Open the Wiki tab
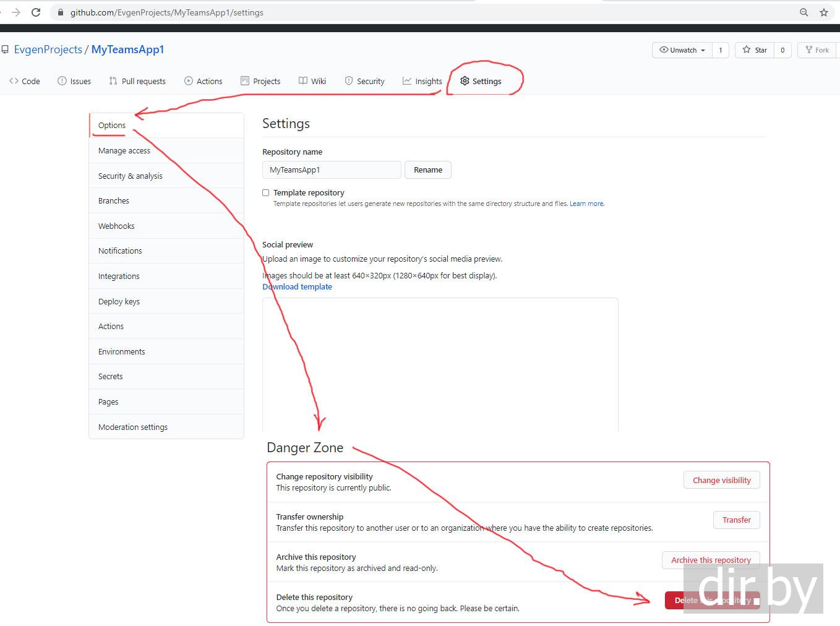 312,81
